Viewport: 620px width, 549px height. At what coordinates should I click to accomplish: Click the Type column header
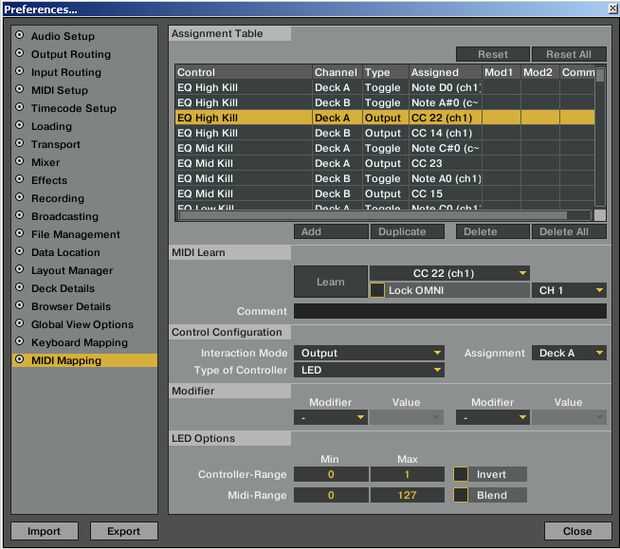(x=386, y=72)
